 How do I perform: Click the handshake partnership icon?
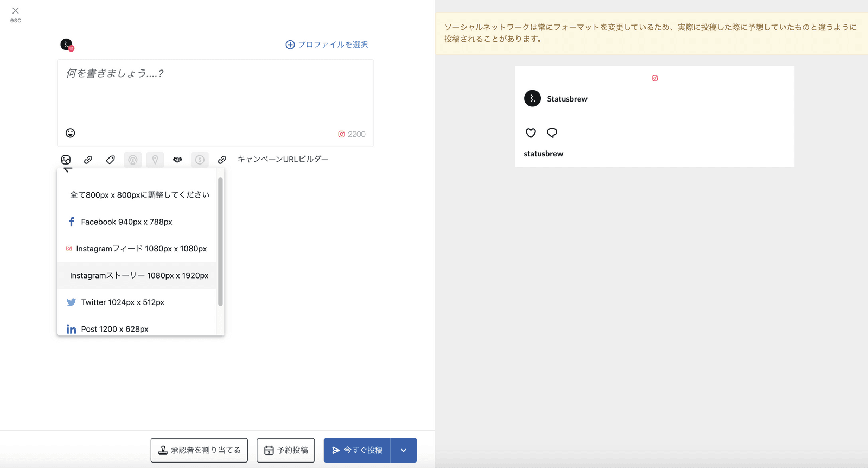177,160
